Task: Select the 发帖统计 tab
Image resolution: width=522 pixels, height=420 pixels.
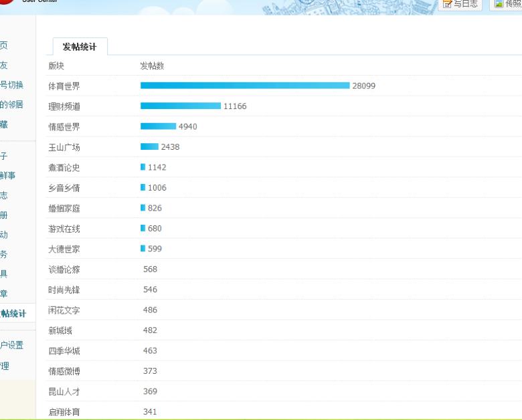Action: click(80, 47)
